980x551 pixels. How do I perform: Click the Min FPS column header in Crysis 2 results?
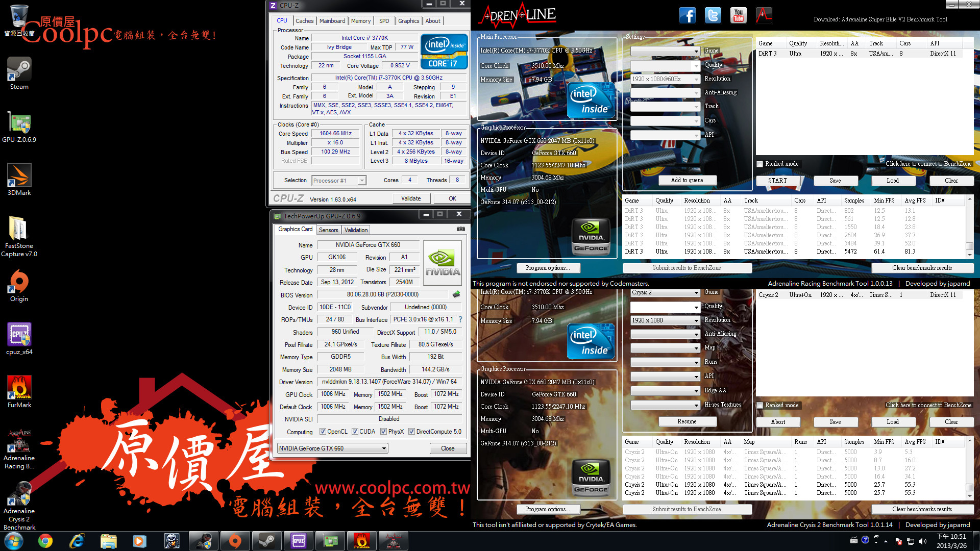885,442
